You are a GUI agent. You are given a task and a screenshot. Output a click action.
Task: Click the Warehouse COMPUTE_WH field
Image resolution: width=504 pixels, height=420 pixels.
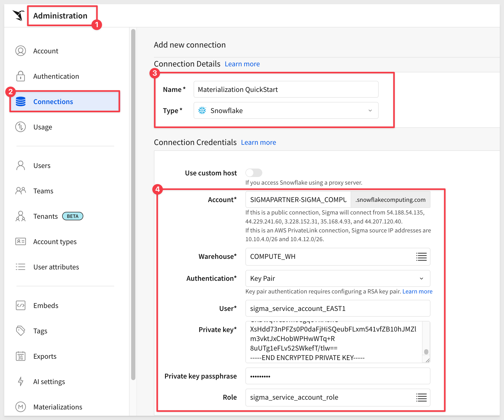coord(338,256)
